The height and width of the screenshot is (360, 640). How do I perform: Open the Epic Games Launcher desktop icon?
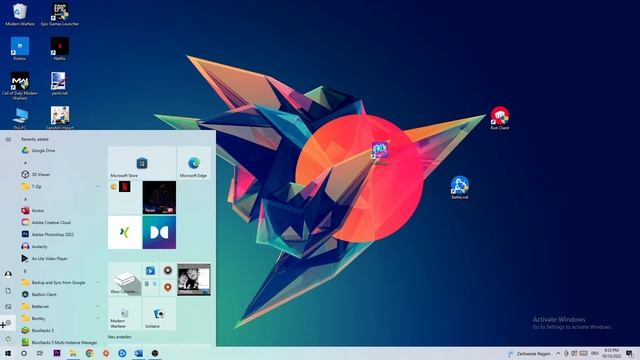click(60, 15)
